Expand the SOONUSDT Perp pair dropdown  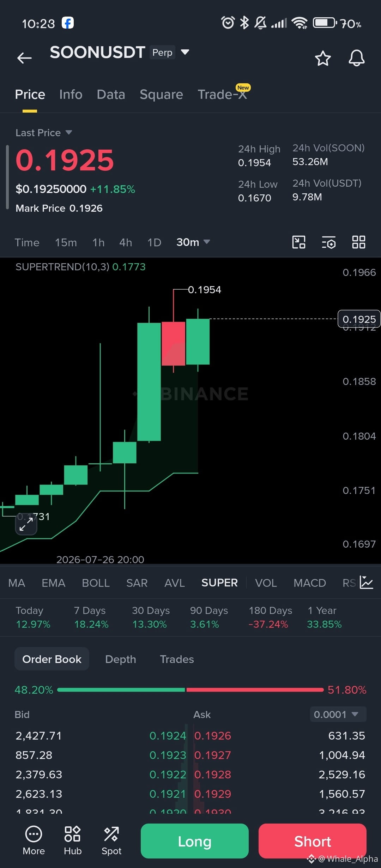click(185, 52)
